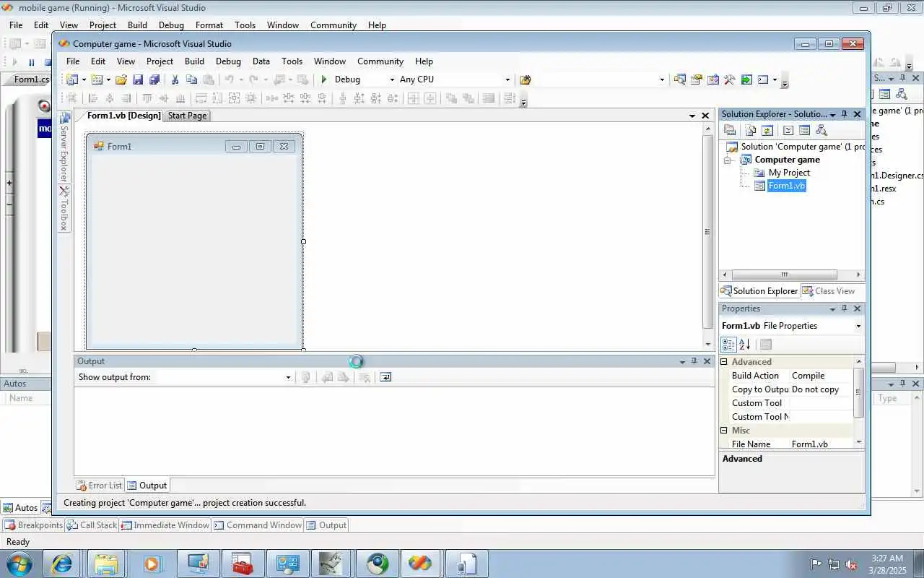Switch to the Start Page tab
Screen dimensions: 924x578
187,116
